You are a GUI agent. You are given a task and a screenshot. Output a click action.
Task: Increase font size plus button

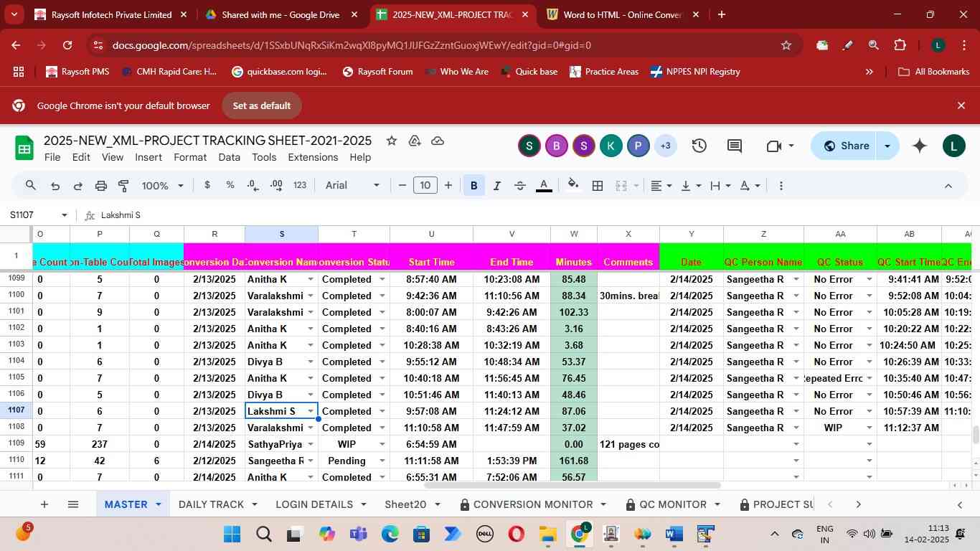point(449,186)
